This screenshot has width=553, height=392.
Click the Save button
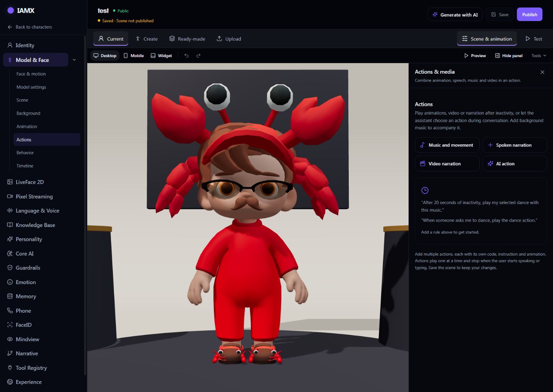500,15
